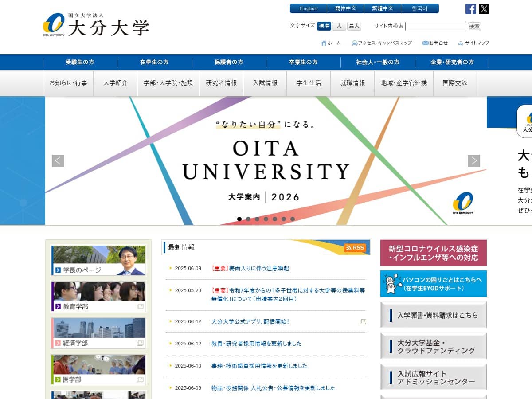Open 大分大学基金・クラウドファンディング button
Image resolution: width=532 pixels, height=399 pixels.
[434, 346]
